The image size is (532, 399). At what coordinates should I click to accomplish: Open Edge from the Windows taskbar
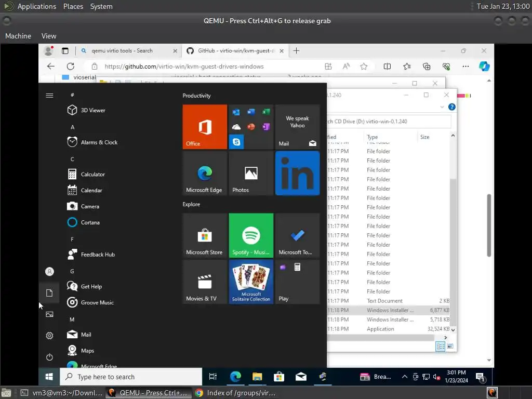235,377
